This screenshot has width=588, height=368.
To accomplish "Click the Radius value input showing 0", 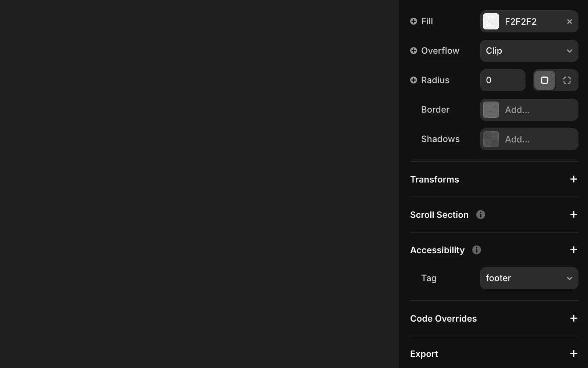I will coord(502,80).
